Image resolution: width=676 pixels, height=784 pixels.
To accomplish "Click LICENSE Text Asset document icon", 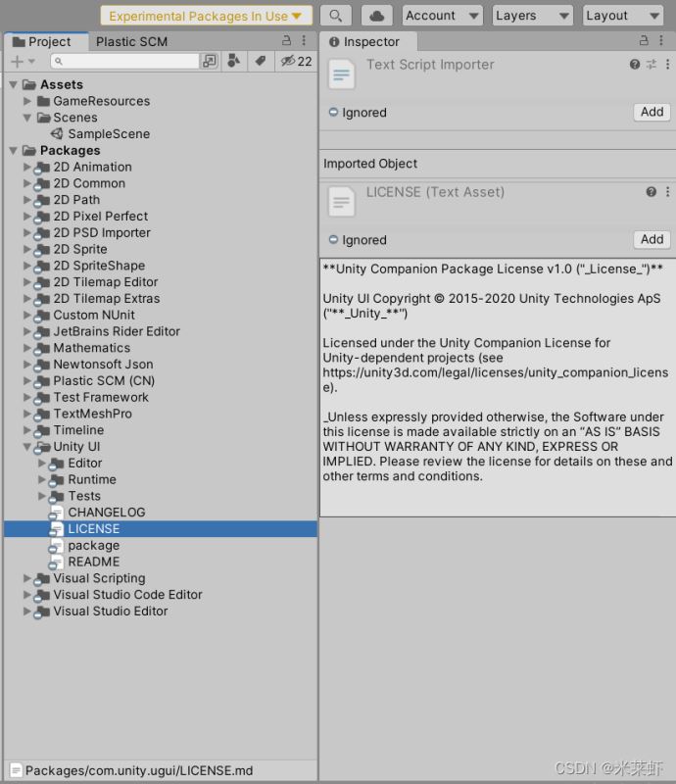I will pyautogui.click(x=342, y=202).
